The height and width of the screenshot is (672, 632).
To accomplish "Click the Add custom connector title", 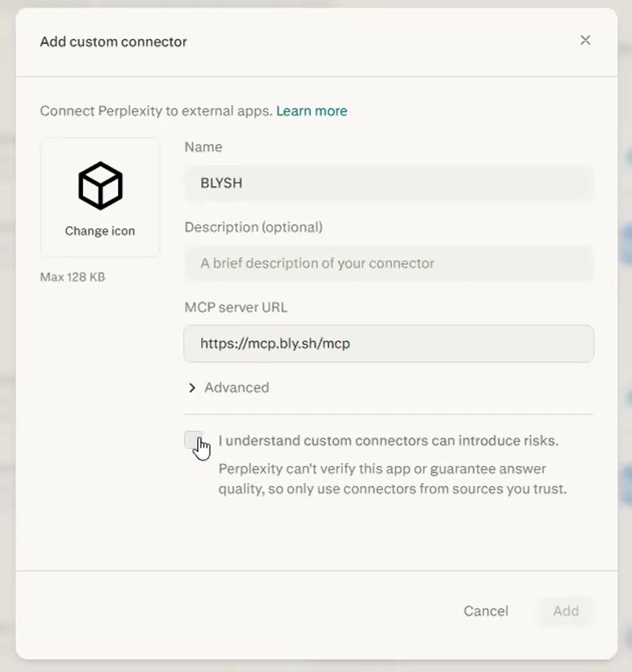I will (x=114, y=42).
